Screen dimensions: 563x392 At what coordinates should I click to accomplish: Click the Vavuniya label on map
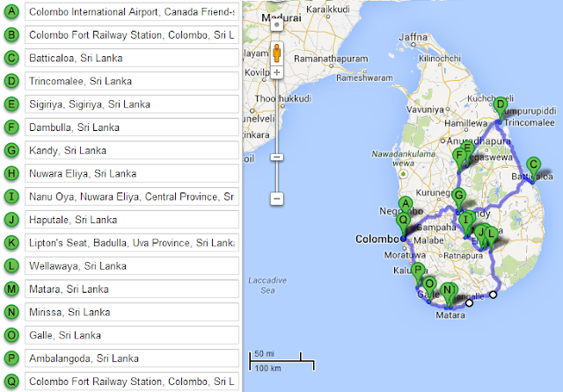[425, 109]
